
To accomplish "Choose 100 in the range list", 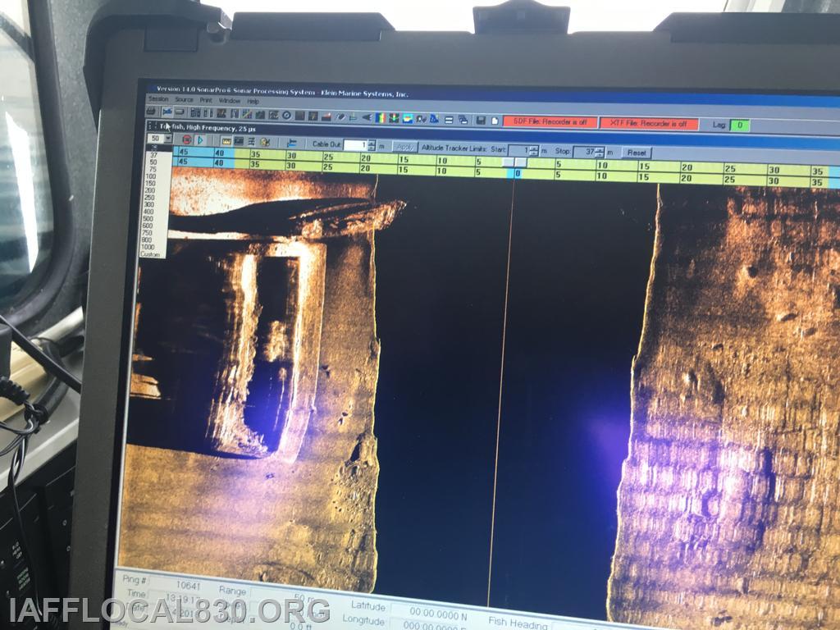I will point(151,176).
